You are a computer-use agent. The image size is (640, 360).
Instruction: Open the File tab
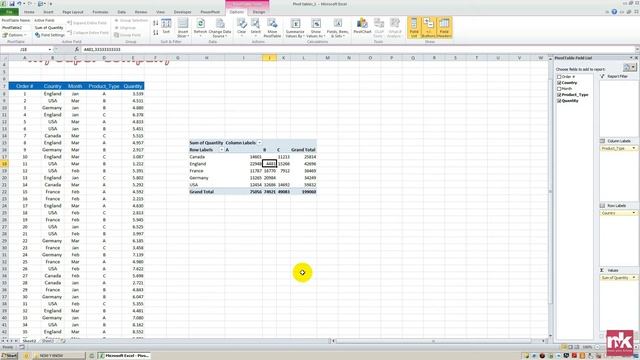click(9, 12)
